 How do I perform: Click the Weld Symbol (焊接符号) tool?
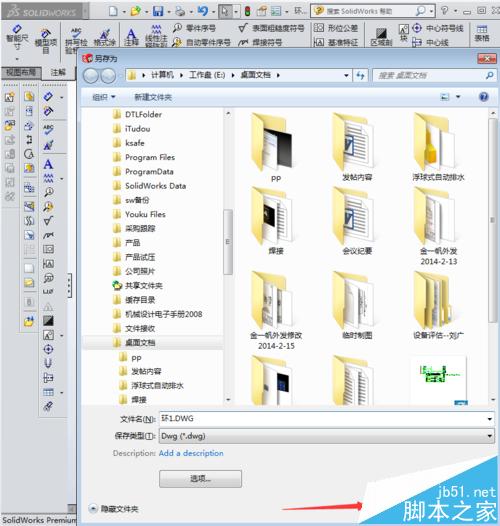260,42
